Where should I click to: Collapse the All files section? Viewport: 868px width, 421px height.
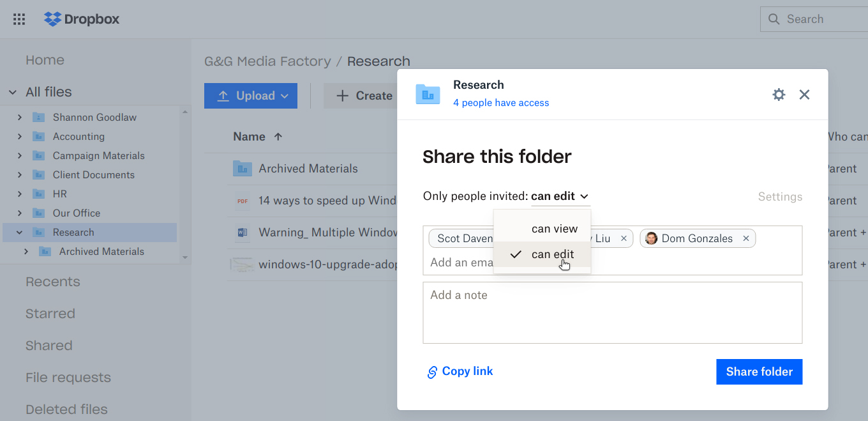point(11,91)
